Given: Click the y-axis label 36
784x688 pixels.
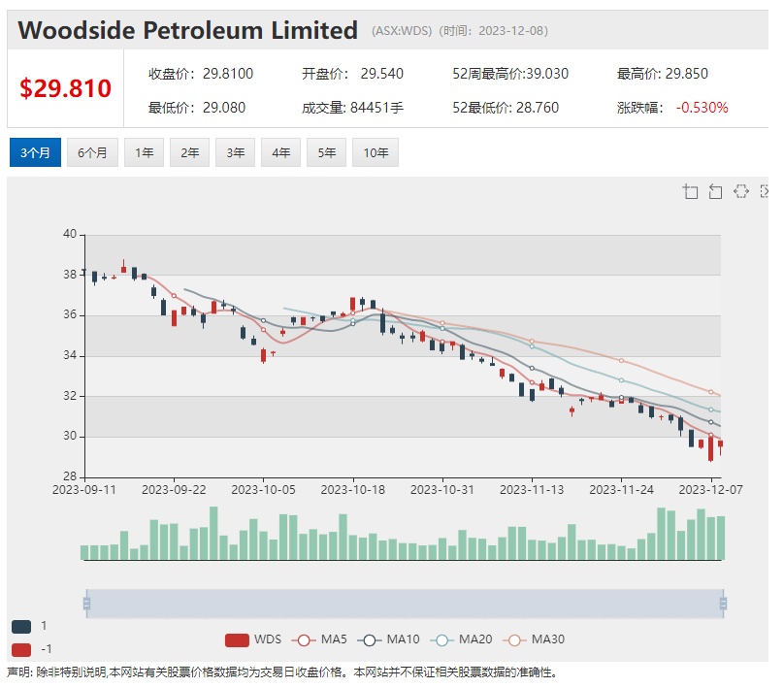Looking at the screenshot, I should [x=70, y=314].
